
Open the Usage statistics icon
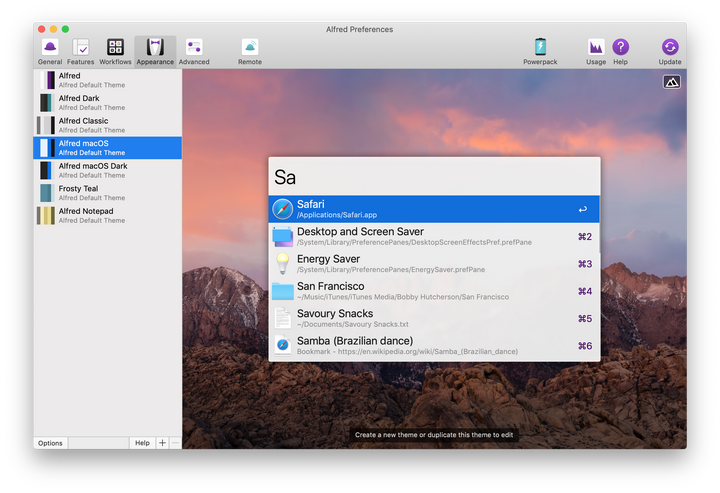(596, 50)
